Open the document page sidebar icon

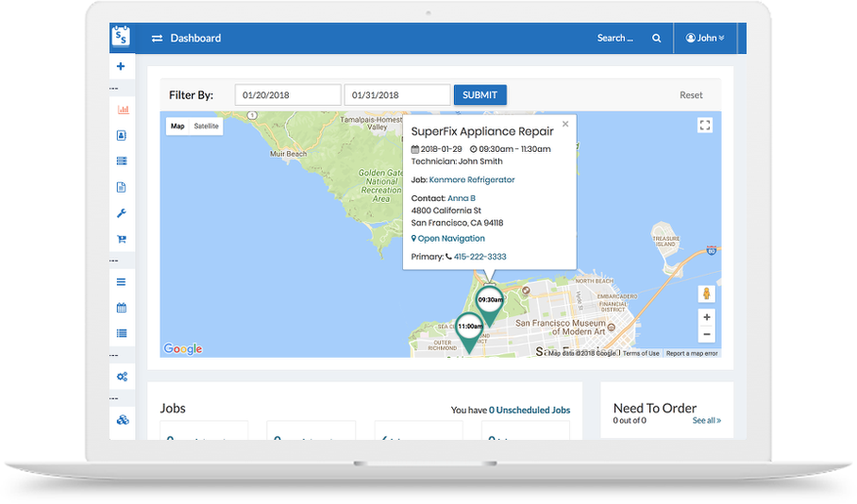pos(122,187)
